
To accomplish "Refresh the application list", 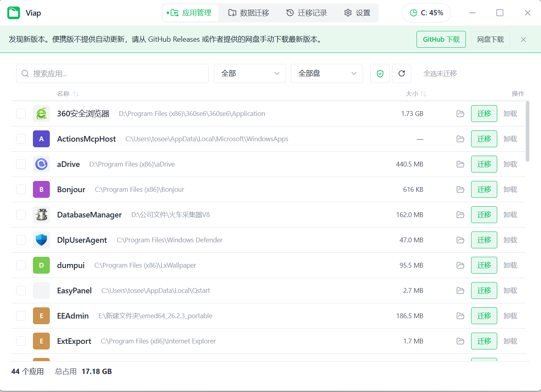I will 402,73.
